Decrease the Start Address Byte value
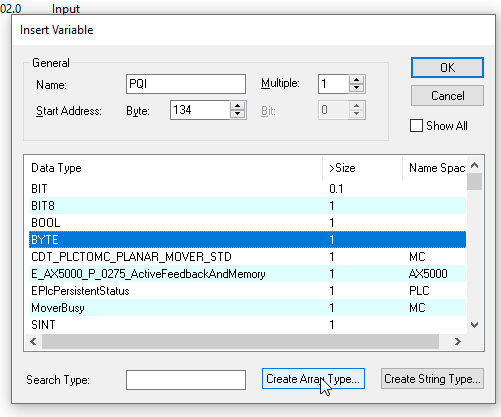Viewport: 501px width, 417px height. point(237,114)
